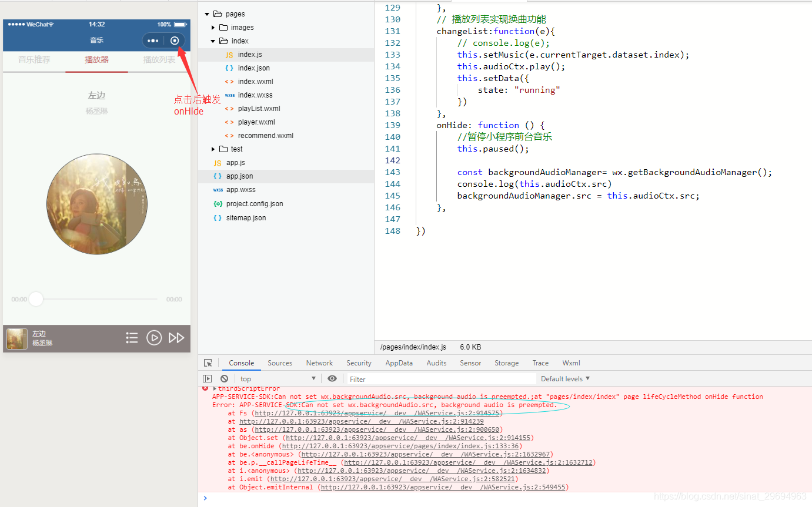This screenshot has height=507, width=812.
Task: Toggle the eye live expression icon
Action: tap(332, 379)
